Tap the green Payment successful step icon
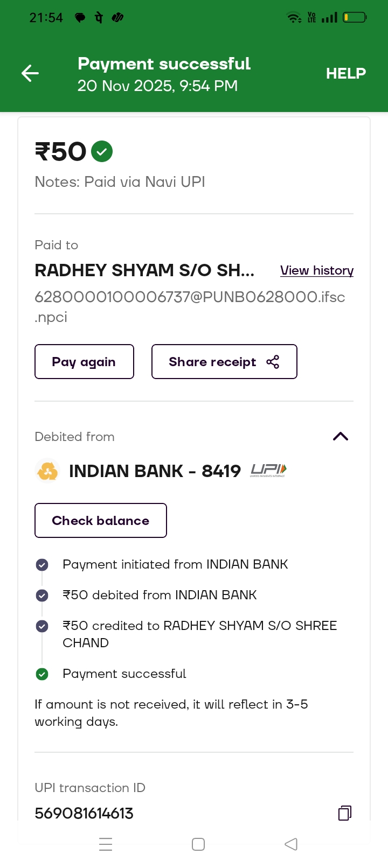Viewport: 388px width, 868px height. coord(42,674)
